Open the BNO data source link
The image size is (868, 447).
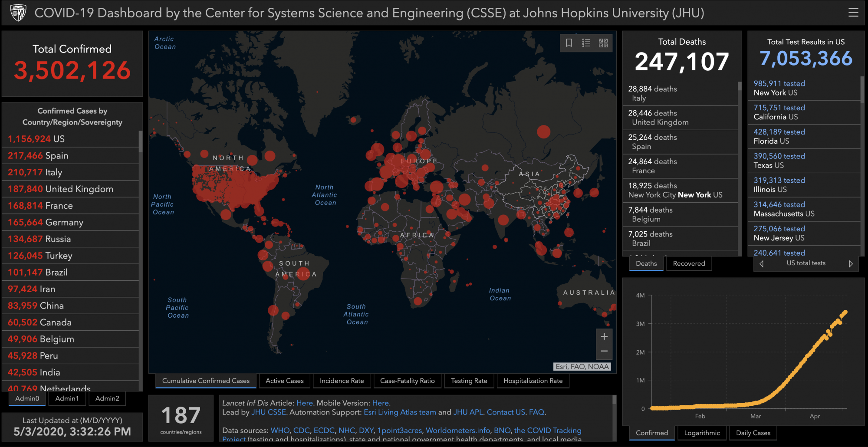(x=502, y=430)
